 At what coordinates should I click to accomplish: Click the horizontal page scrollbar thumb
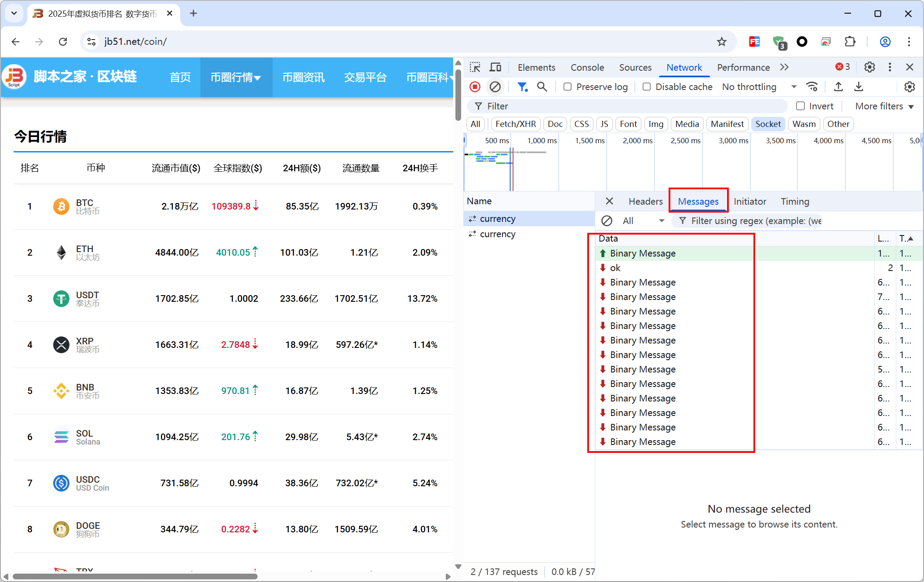pyautogui.click(x=135, y=576)
